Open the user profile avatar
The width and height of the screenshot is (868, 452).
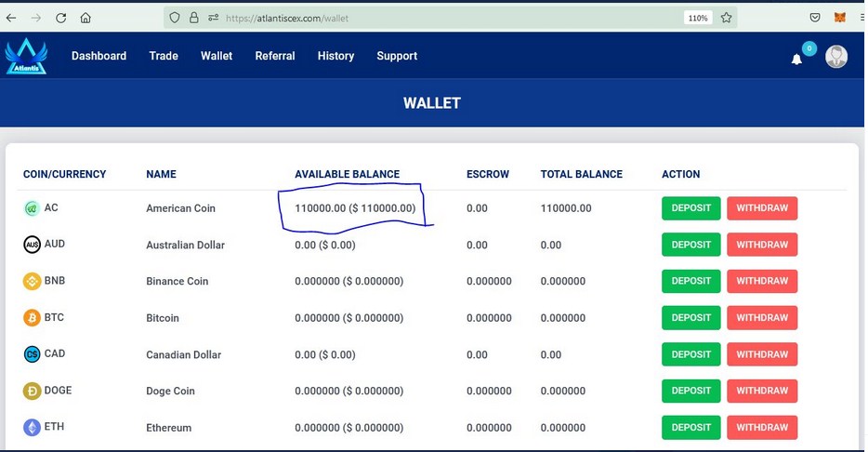[835, 57]
